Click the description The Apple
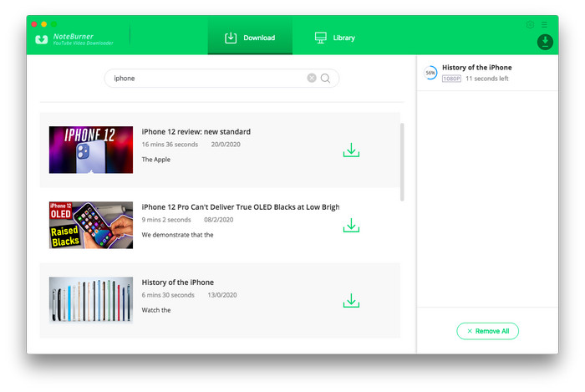The image size is (585, 392). click(156, 160)
